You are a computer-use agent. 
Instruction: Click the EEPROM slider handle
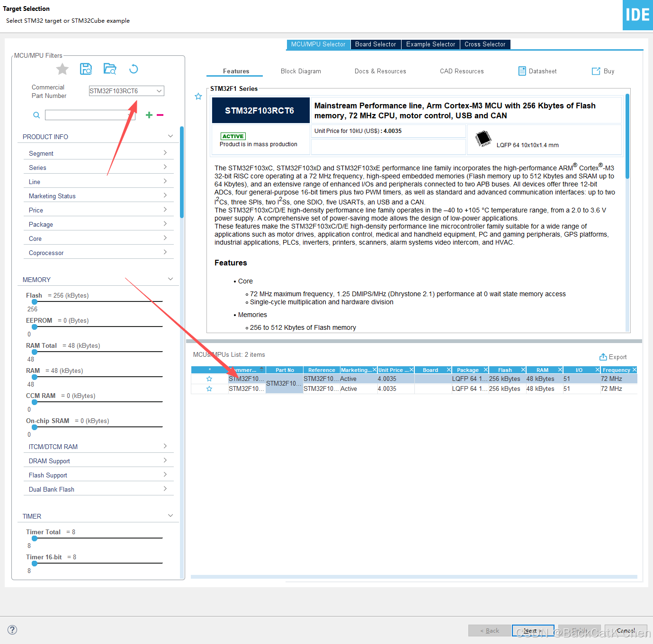35,326
